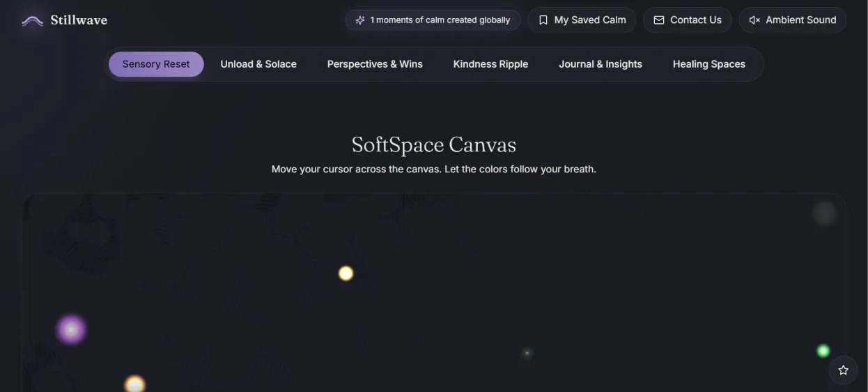Go to Kindness Ripple tab

pos(490,64)
